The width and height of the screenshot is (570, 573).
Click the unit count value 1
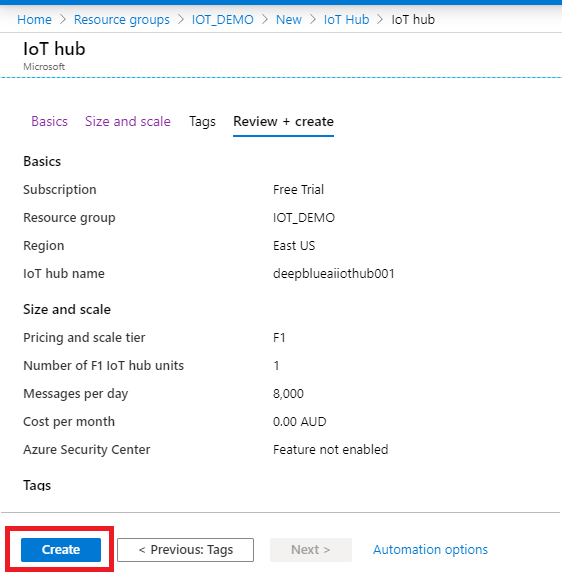pos(276,365)
